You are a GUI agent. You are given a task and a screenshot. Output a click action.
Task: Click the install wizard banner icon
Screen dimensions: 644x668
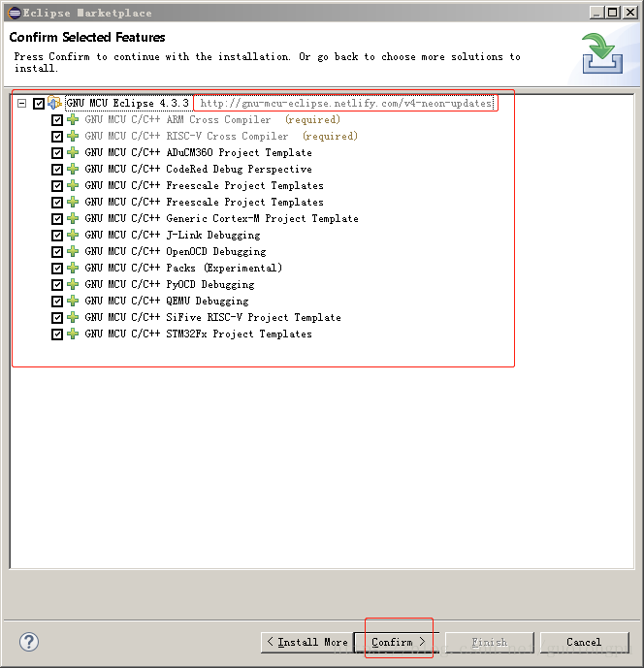[x=602, y=53]
